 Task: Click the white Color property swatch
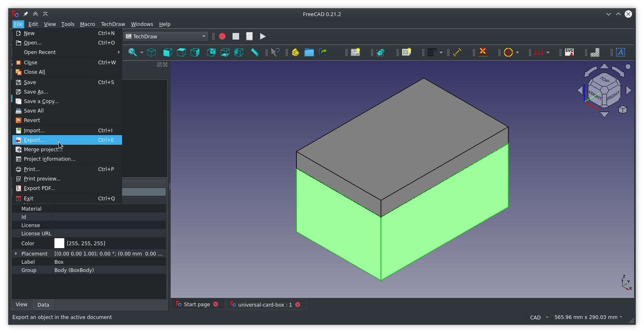(59, 243)
